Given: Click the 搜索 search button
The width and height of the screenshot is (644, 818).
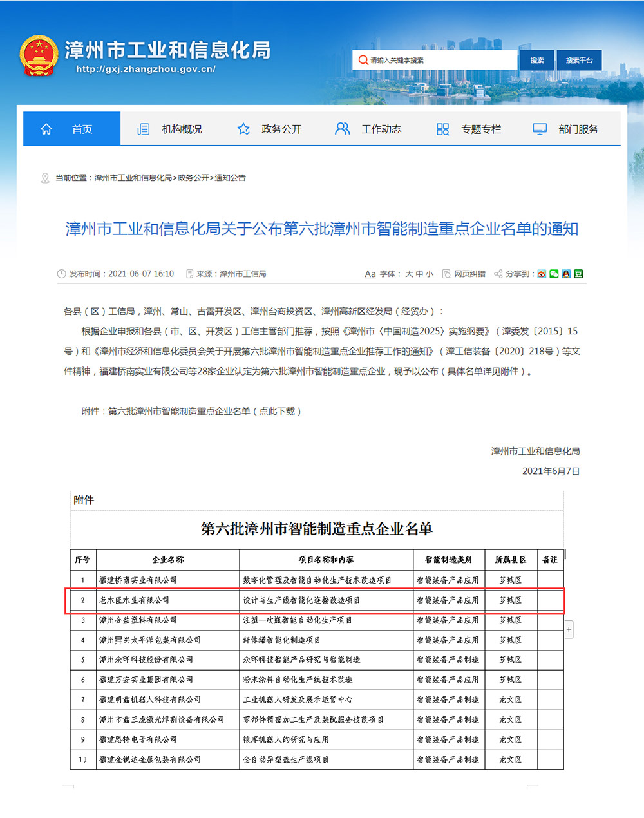Looking at the screenshot, I should [536, 60].
